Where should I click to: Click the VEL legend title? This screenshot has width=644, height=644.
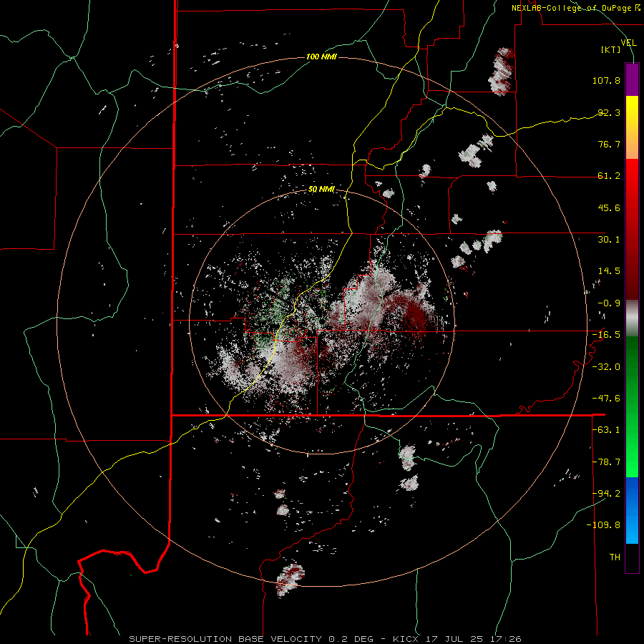628,43
